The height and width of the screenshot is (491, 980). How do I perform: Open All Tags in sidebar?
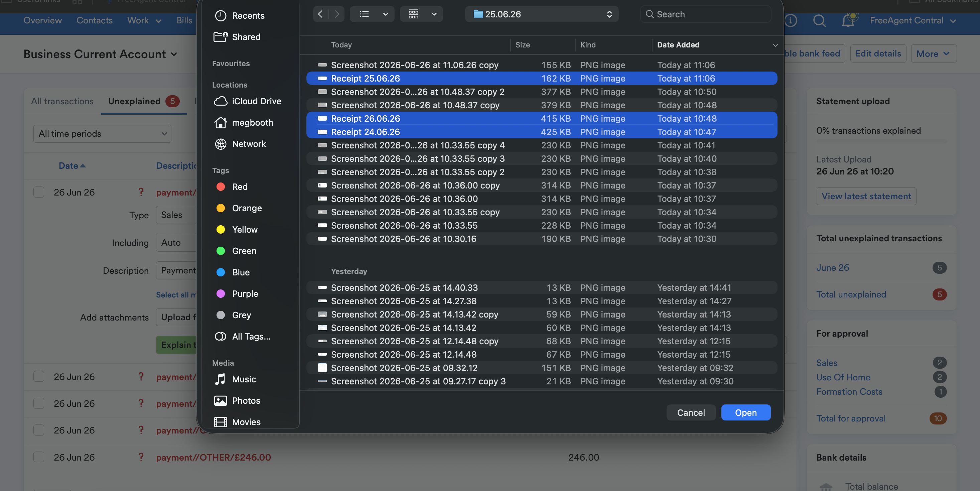[x=243, y=336]
